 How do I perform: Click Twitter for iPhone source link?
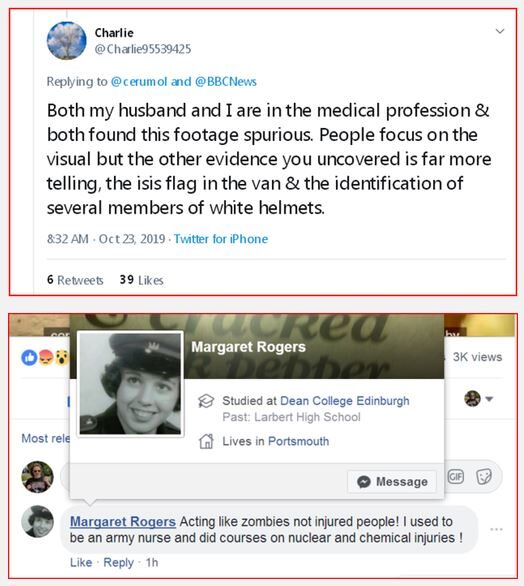[x=221, y=239]
